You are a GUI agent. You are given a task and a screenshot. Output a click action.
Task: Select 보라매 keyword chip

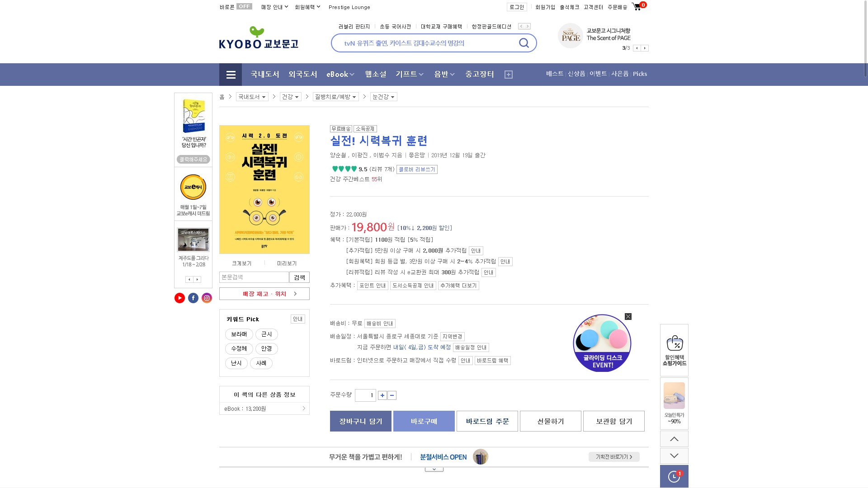[239, 334]
